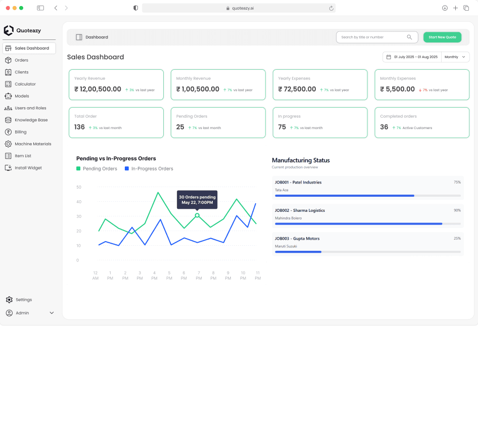Click Start New Quote button
The height and width of the screenshot is (448, 478).
coord(442,37)
